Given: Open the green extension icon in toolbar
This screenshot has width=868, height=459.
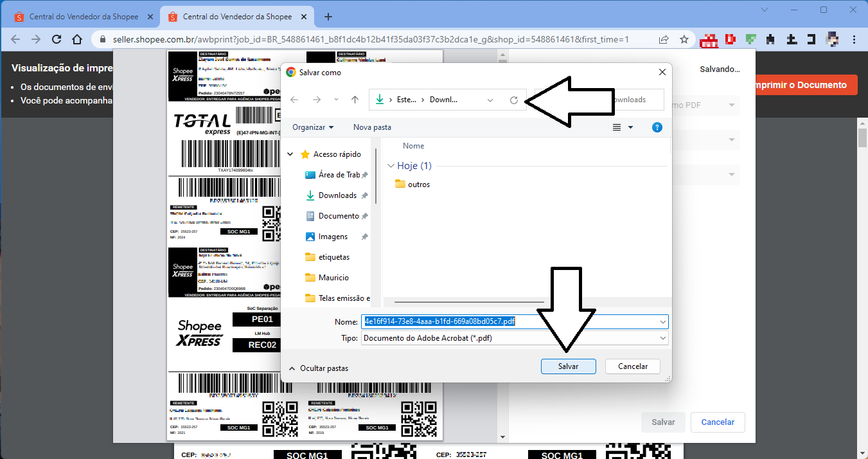Looking at the screenshot, I should 750,39.
